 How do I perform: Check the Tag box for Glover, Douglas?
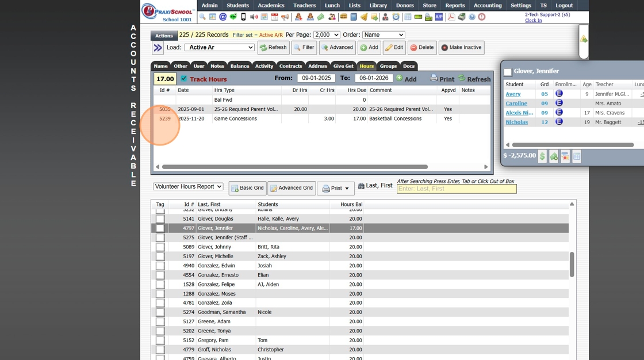pyautogui.click(x=160, y=219)
